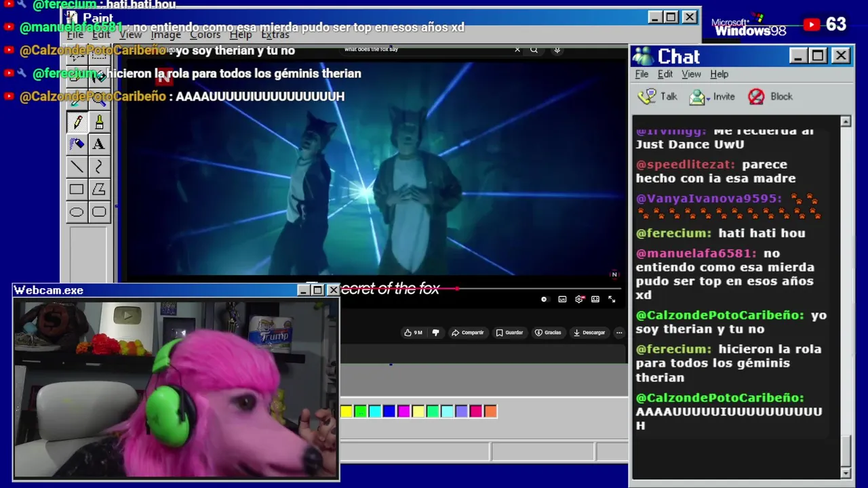Click the Invite button in Chat

712,97
